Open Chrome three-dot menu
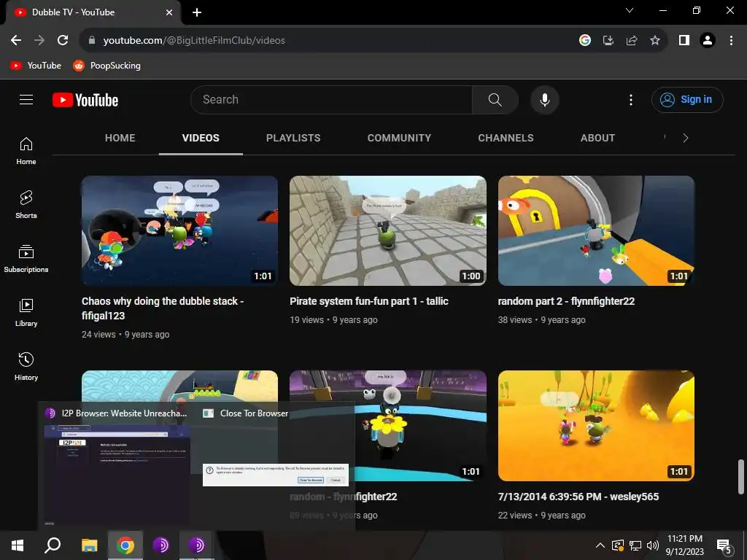Image resolution: width=747 pixels, height=560 pixels. click(731, 40)
